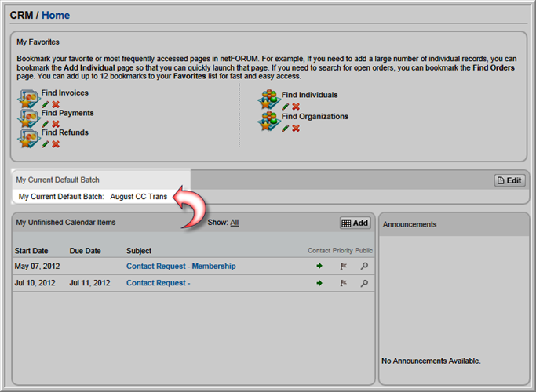Click the Contact column header
Image resolution: width=536 pixels, height=392 pixels.
[x=319, y=251]
